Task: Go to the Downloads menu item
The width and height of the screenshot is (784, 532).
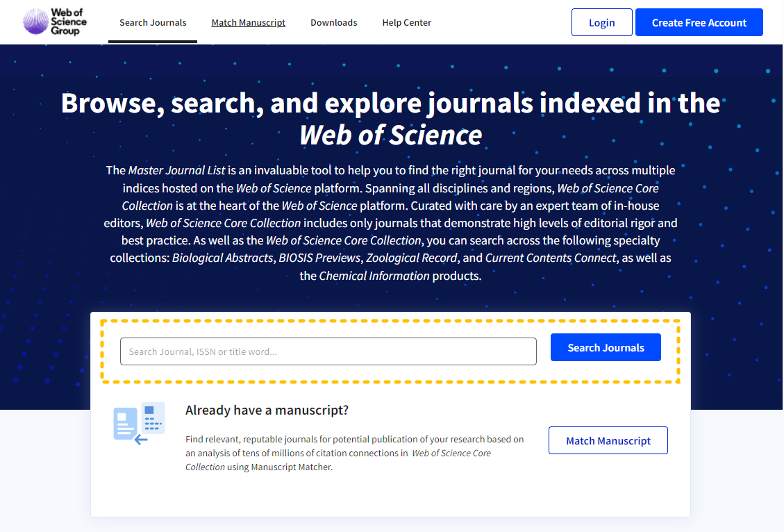Action: 333,22
